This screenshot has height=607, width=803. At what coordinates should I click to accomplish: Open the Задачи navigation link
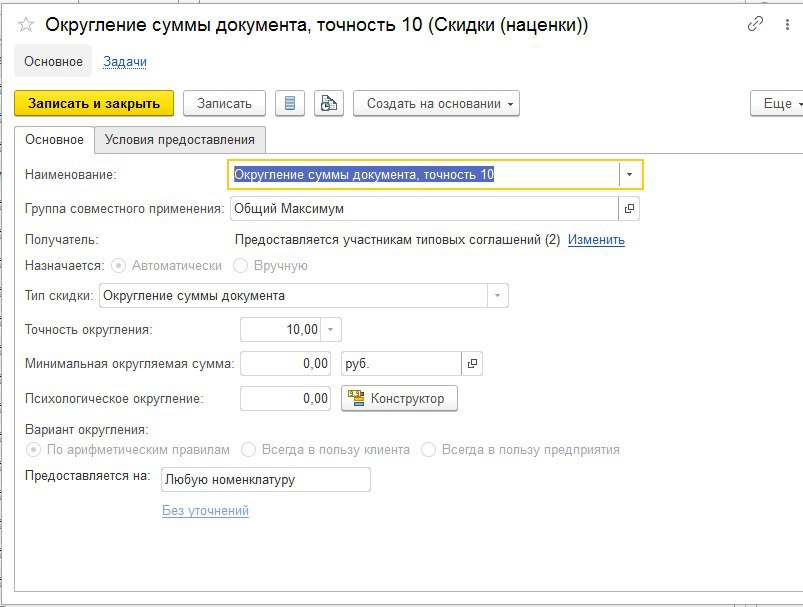pos(125,61)
